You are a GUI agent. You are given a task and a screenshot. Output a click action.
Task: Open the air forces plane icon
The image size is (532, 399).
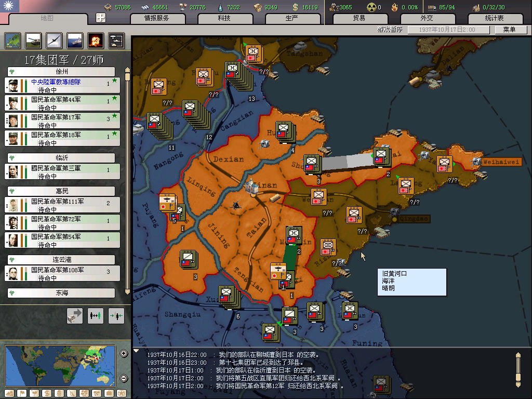click(54, 41)
